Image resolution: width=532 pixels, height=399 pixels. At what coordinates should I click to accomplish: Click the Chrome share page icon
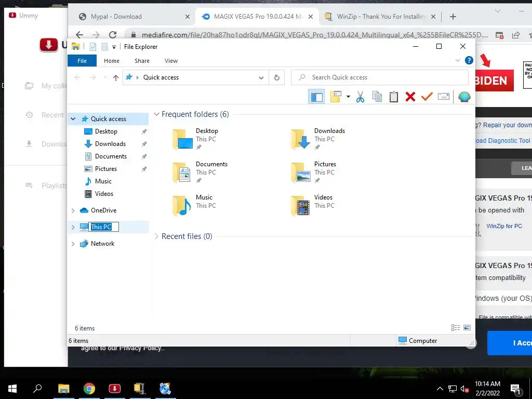point(516,35)
